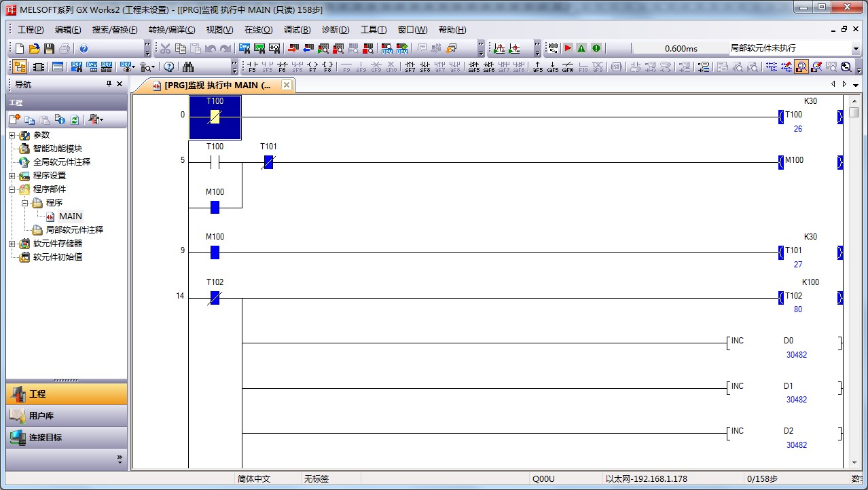This screenshot has height=490, width=868.
Task: Open the 局部软元件未执行 dropdown
Action: (x=855, y=48)
